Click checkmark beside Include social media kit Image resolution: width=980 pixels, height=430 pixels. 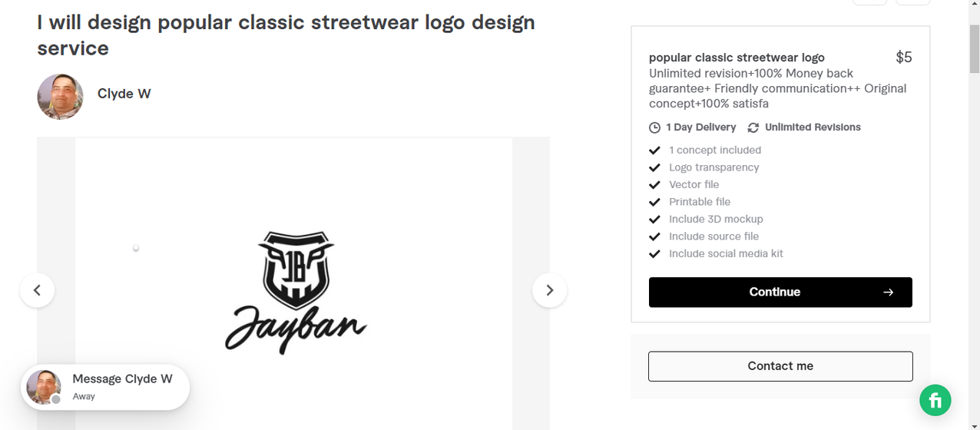click(655, 254)
